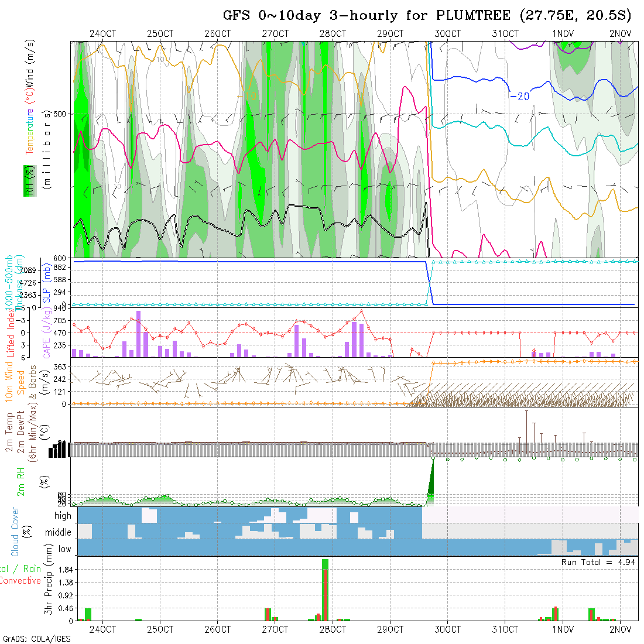Image resolution: width=644 pixels, height=644 pixels.
Task: Click the blue -20 temperature contour label
Action: pyautogui.click(x=519, y=96)
